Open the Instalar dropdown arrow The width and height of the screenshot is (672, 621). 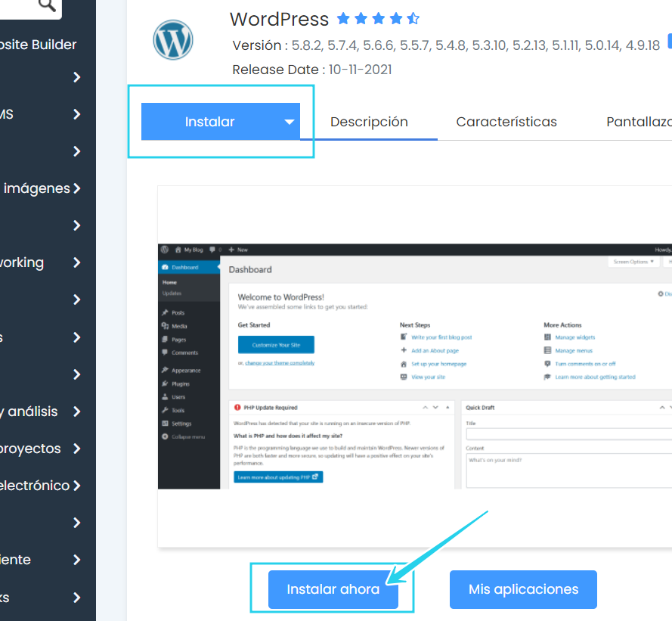pos(290,122)
